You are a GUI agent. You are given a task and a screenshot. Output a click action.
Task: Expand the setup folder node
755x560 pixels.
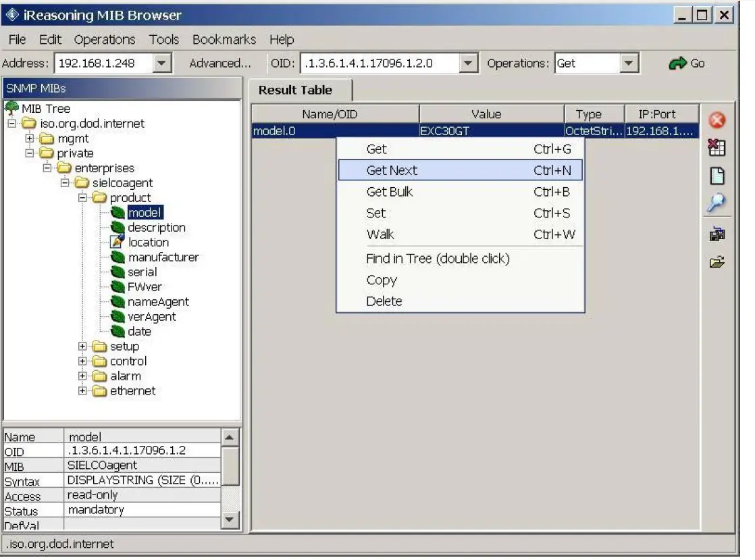pos(82,346)
